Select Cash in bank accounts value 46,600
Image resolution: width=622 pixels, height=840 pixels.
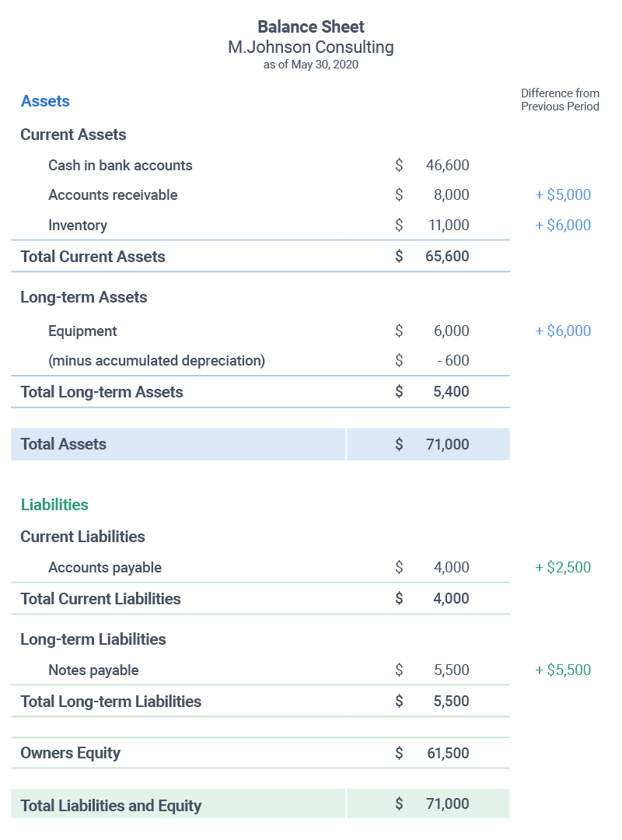coord(447,165)
